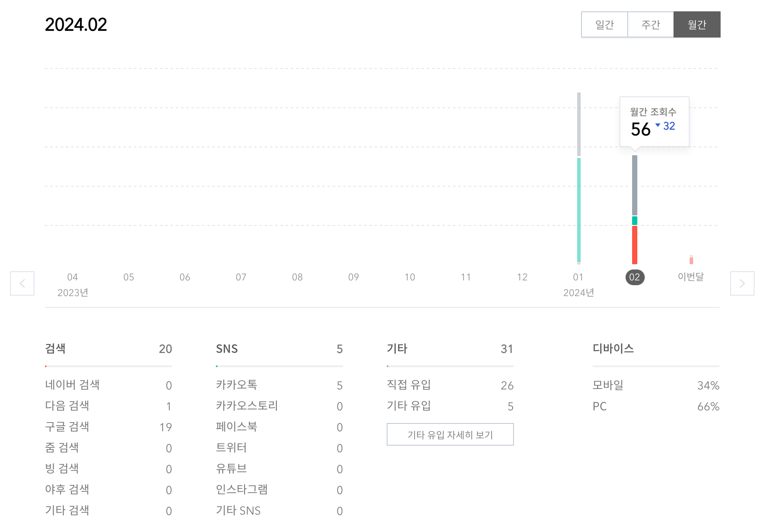Click the 모바일 34% row
This screenshot has width=762, height=532.
pyautogui.click(x=656, y=385)
